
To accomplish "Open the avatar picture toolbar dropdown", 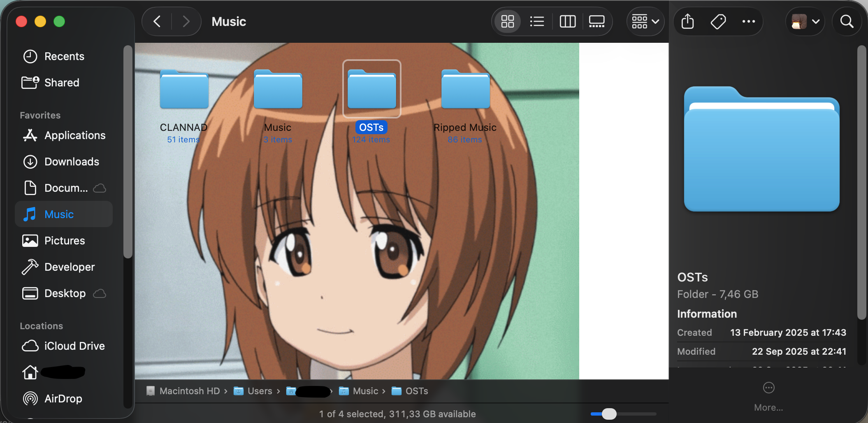I will (805, 21).
